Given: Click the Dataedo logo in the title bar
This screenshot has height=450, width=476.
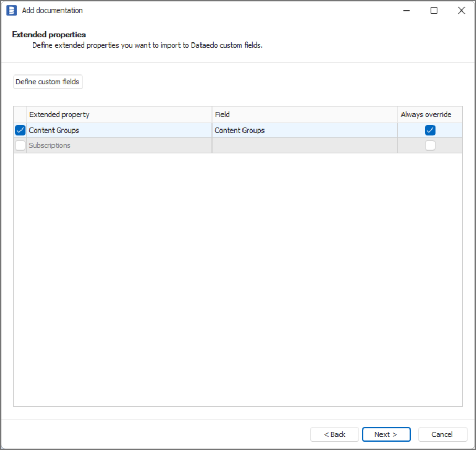Looking at the screenshot, I should click(x=12, y=10).
